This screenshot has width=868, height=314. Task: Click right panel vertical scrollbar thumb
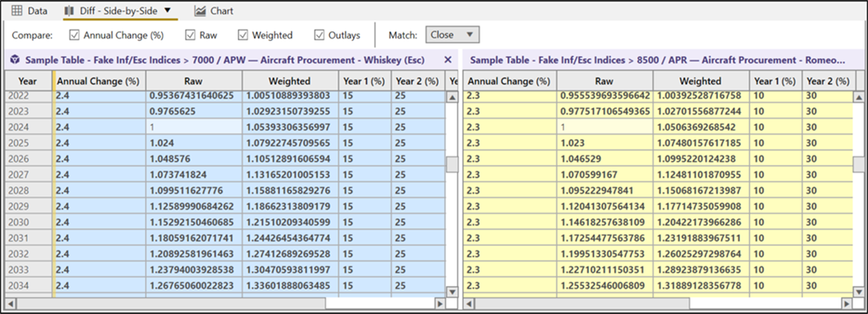click(x=860, y=165)
